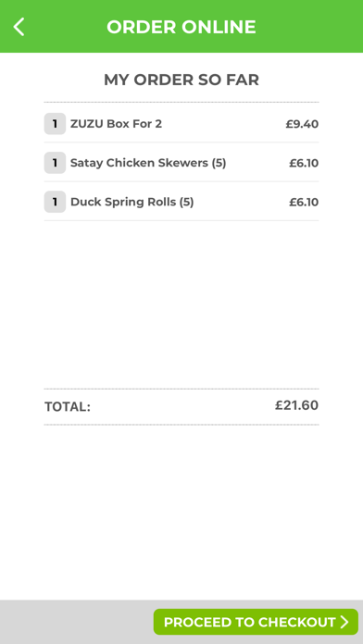Click the £9.40 price of ZUZU Box
This screenshot has height=644, width=363.
[x=302, y=124]
